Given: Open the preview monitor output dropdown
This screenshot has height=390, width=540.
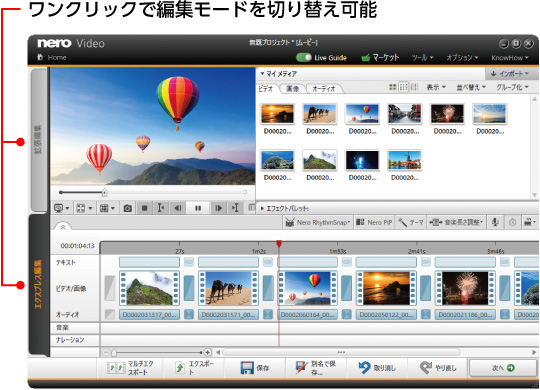Looking at the screenshot, I should [62, 208].
